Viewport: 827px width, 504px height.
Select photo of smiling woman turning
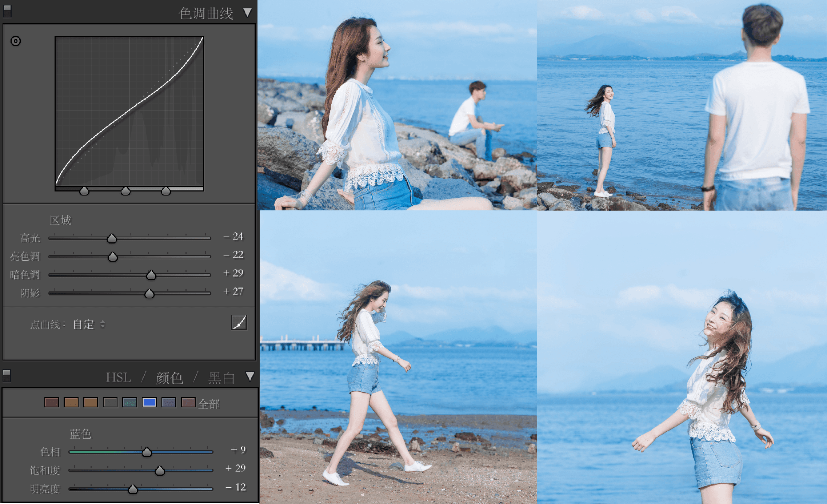point(682,357)
